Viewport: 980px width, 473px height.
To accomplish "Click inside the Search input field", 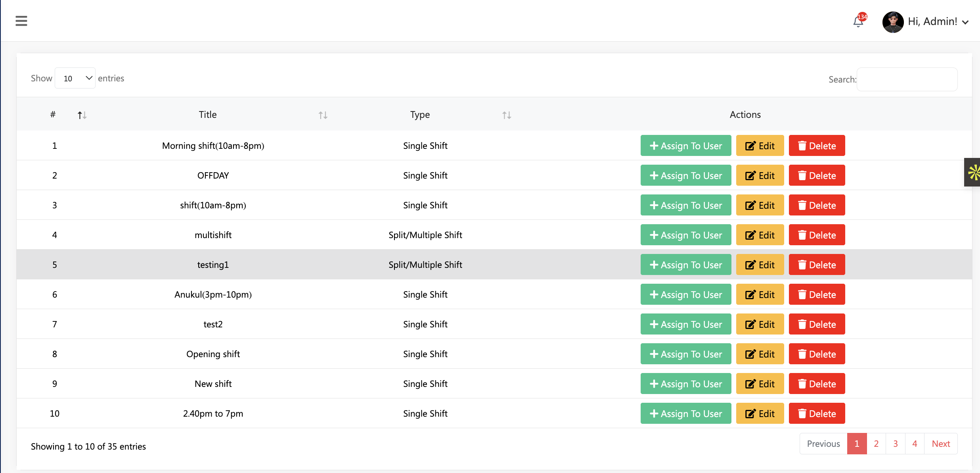I will [907, 79].
